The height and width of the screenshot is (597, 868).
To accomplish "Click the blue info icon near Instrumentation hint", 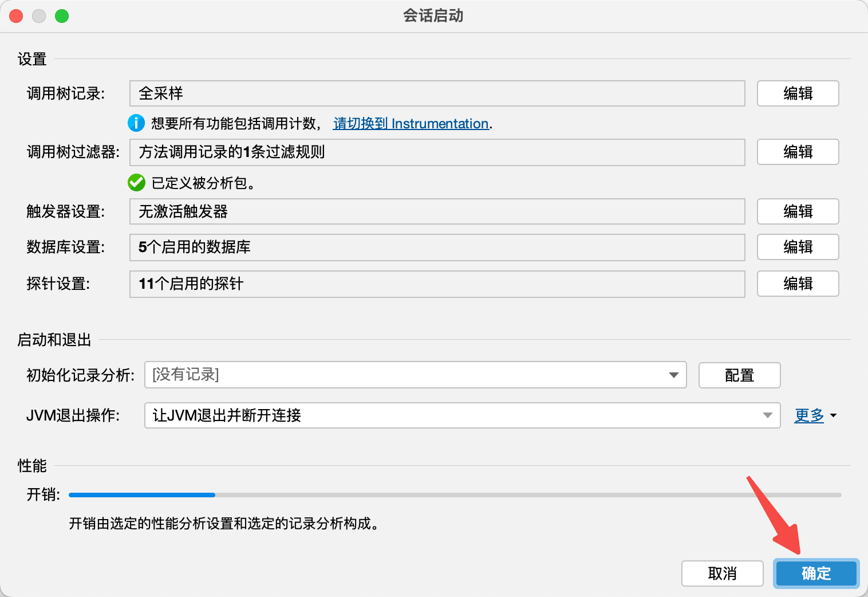I will coord(136,123).
